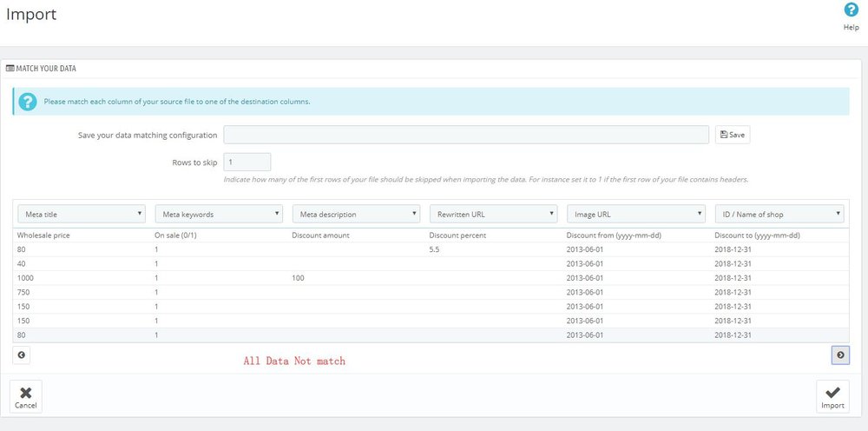Click the 5.5 discount percent value

[x=435, y=249]
